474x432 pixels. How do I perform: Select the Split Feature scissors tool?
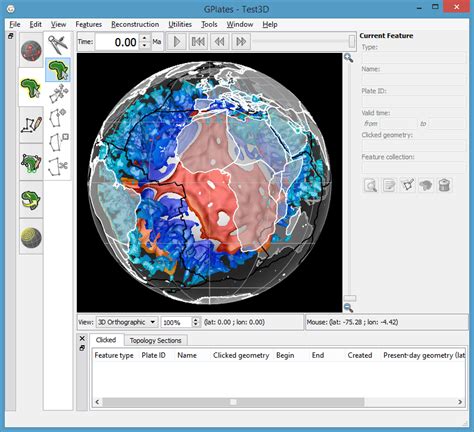58,167
